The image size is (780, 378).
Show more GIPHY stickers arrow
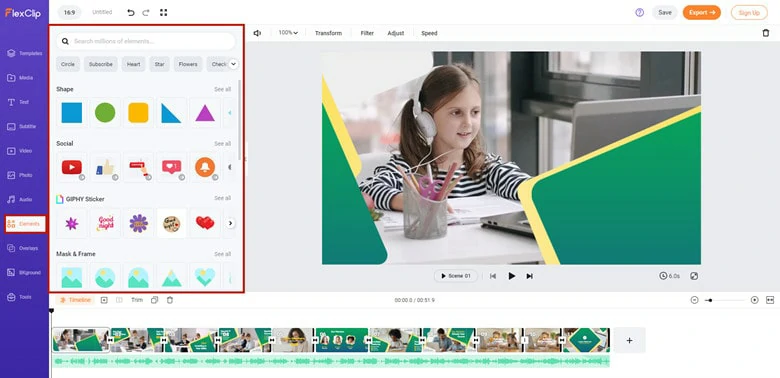[x=230, y=223]
